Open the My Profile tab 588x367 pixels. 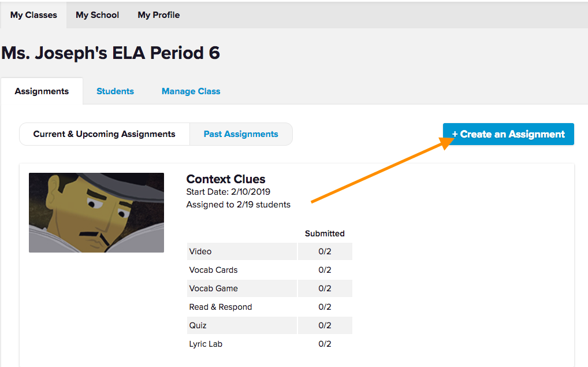tap(158, 15)
